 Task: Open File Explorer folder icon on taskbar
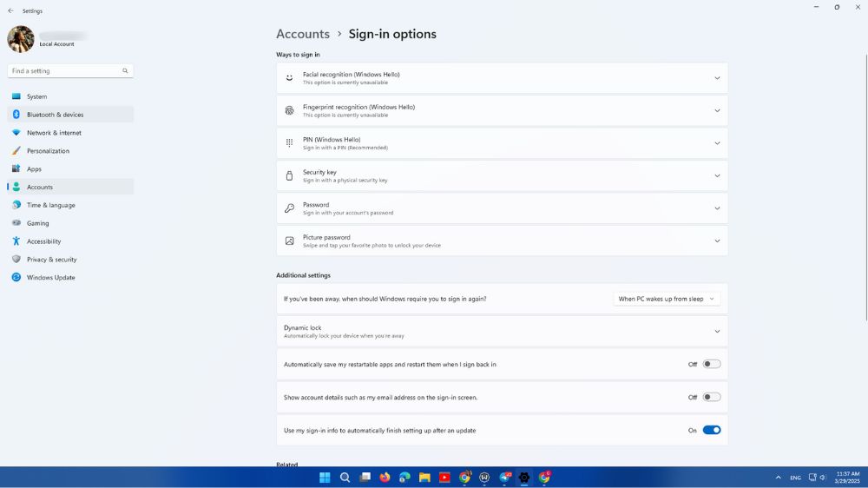point(424,478)
